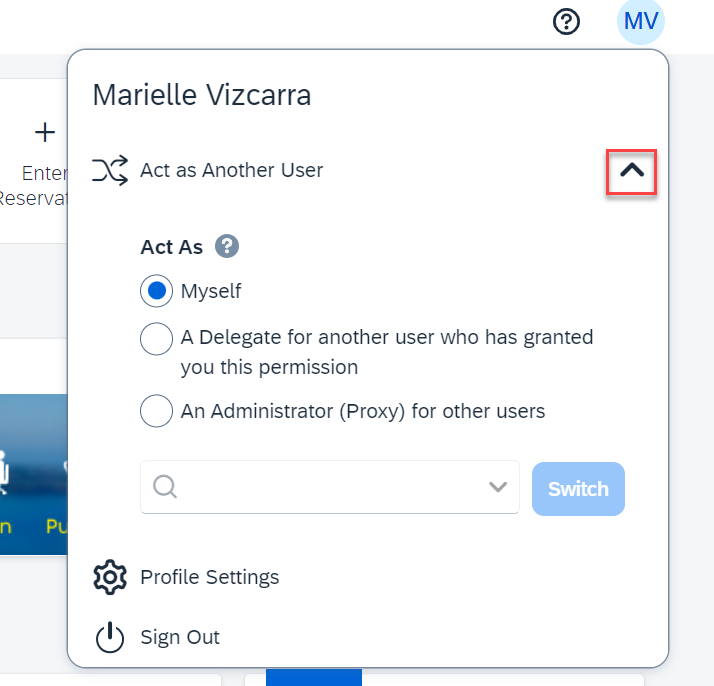
Task: Open the help question mark icon
Action: (566, 21)
